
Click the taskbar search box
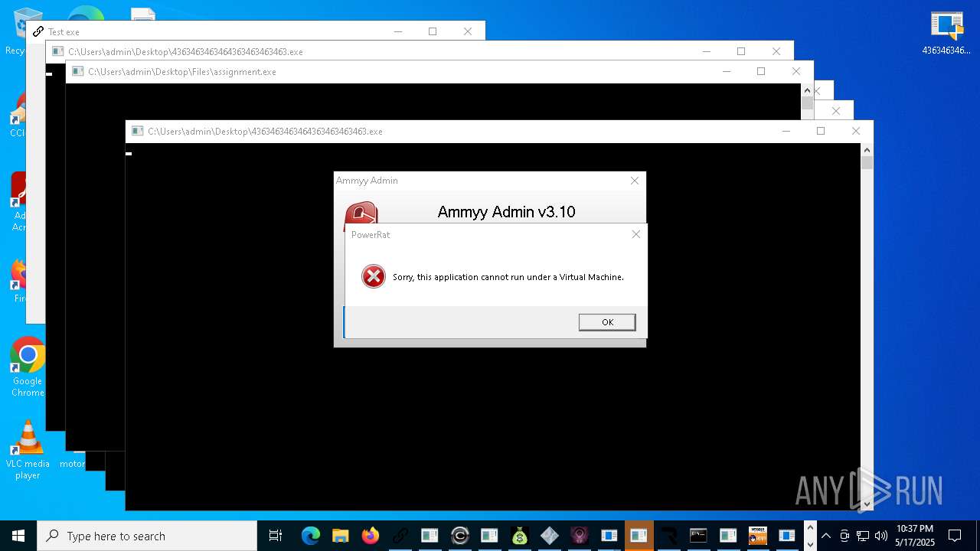coord(147,536)
